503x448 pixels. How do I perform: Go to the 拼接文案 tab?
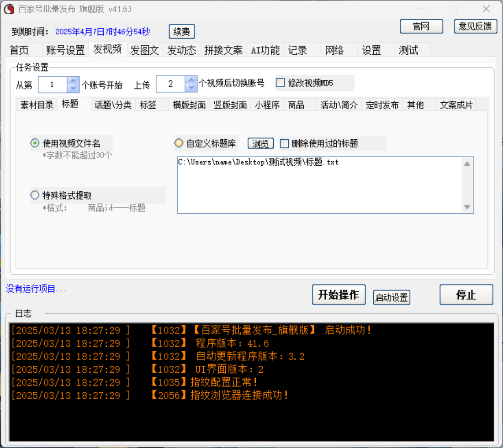click(x=223, y=50)
